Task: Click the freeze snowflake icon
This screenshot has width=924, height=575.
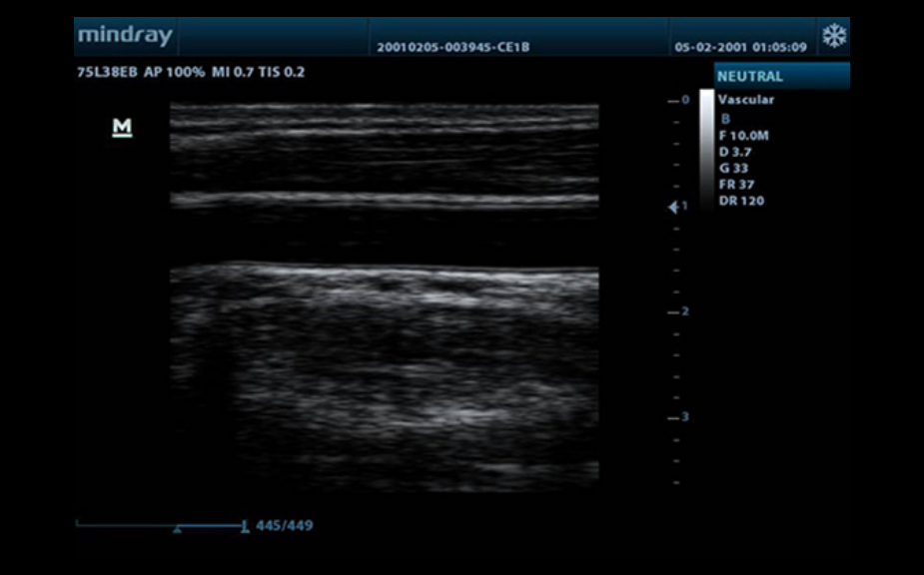Action: (834, 36)
